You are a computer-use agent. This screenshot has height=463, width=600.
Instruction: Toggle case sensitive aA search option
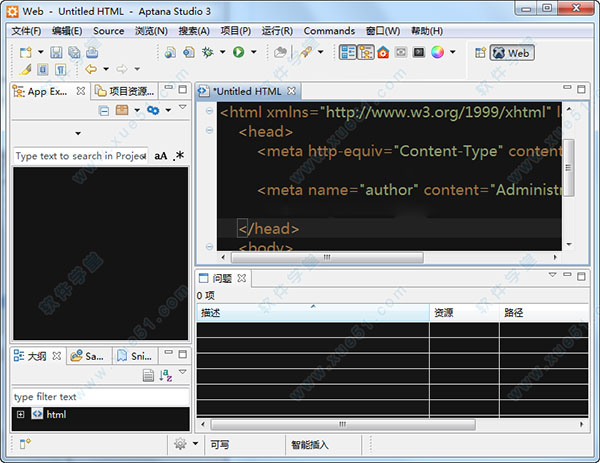click(x=161, y=156)
